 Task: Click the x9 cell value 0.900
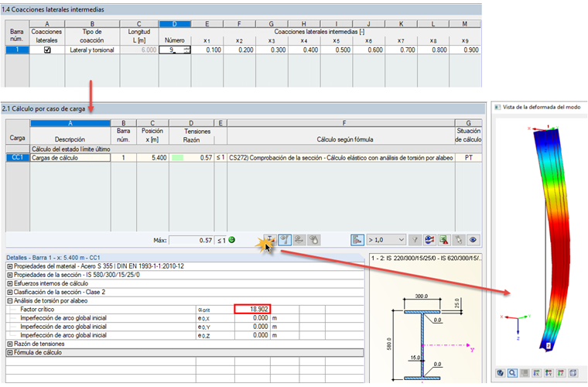coord(465,50)
